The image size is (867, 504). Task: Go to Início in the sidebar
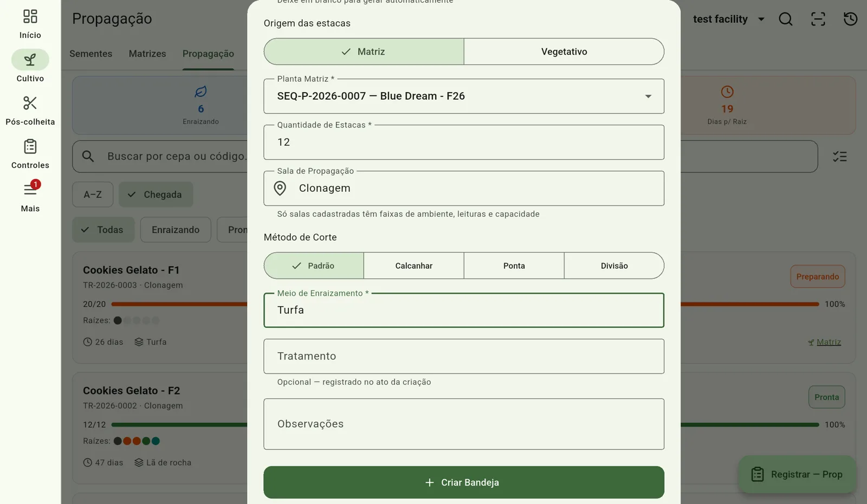[30, 24]
